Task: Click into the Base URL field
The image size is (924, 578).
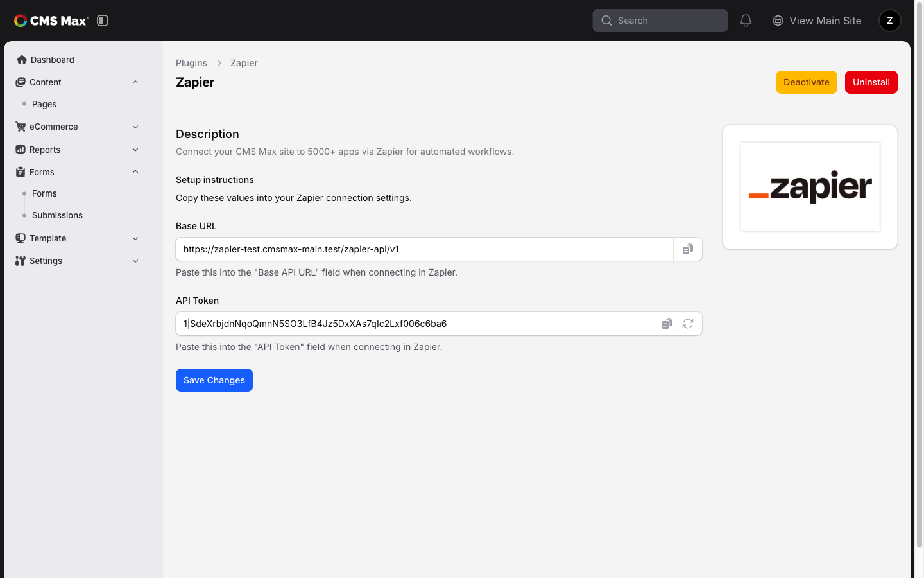Action: click(424, 249)
